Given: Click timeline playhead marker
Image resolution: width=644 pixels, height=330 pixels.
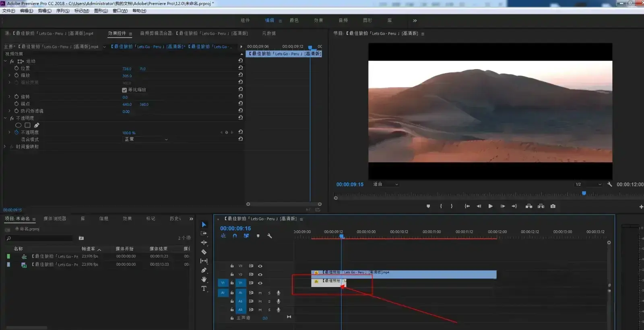Looking at the screenshot, I should 342,236.
